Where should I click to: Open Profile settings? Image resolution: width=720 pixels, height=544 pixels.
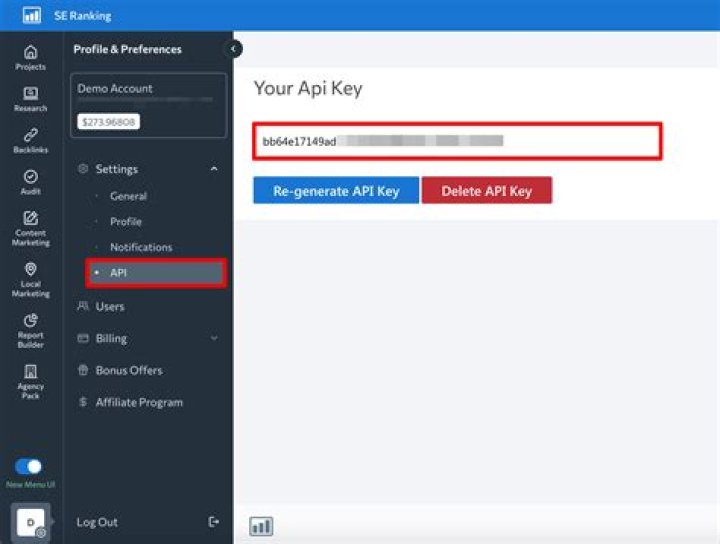pos(126,222)
